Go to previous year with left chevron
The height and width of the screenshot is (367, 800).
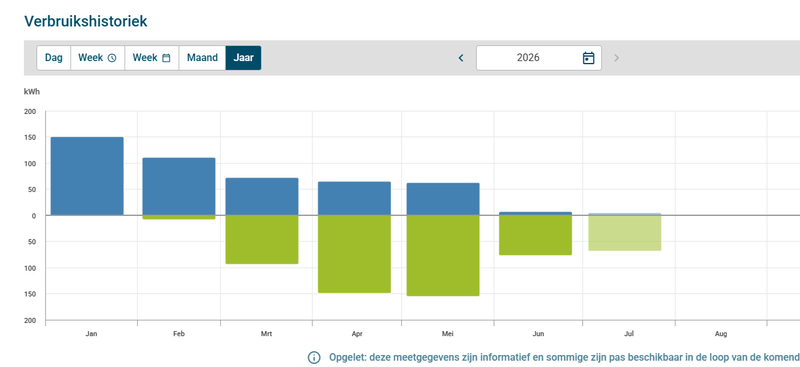[461, 58]
